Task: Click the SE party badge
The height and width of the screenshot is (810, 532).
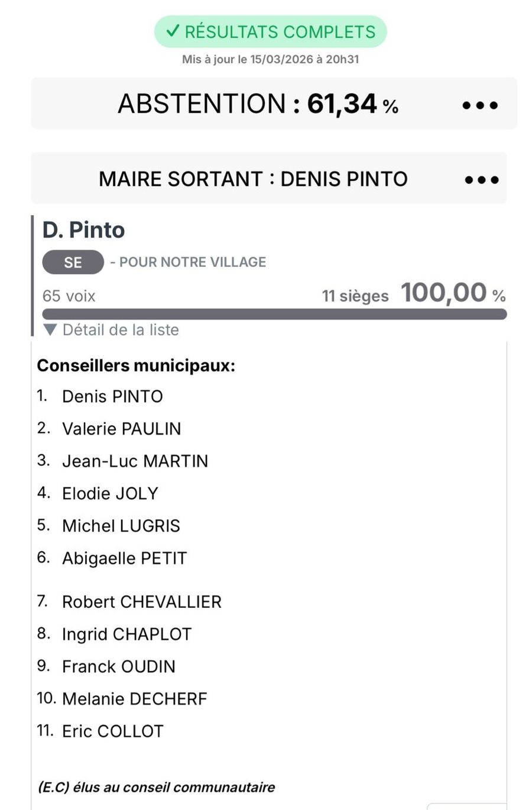Action: tap(73, 263)
